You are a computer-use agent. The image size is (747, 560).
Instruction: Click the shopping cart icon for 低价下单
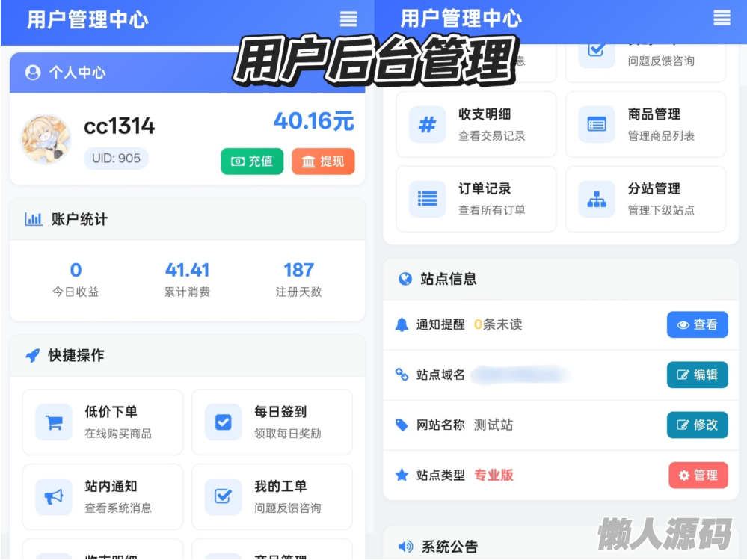[54, 422]
